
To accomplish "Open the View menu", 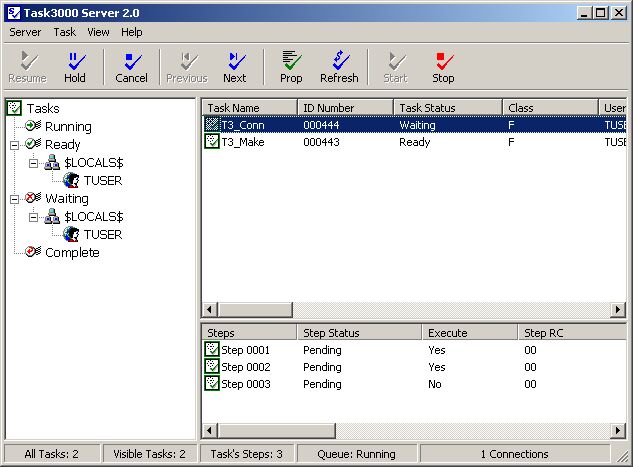I will coord(98,32).
